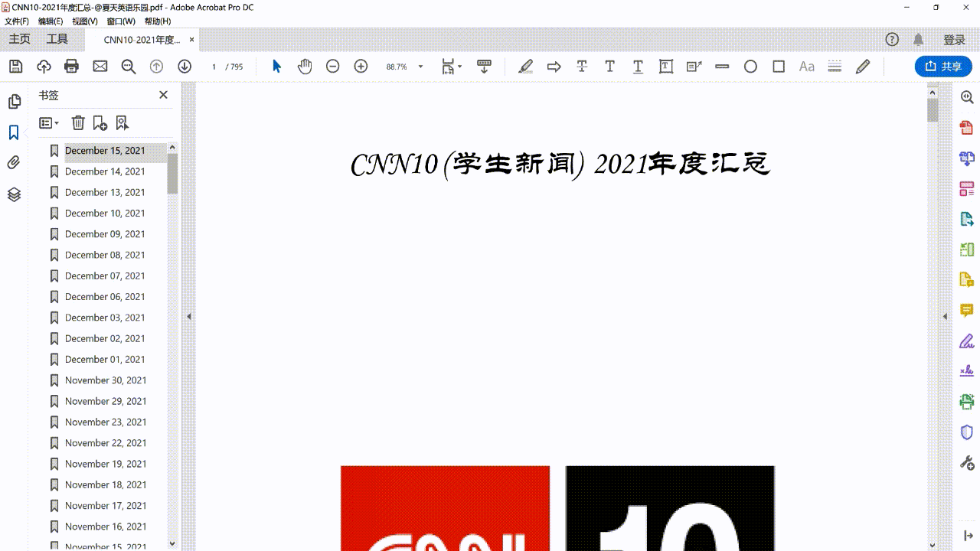Open 窗口(W) menu

[x=121, y=21]
